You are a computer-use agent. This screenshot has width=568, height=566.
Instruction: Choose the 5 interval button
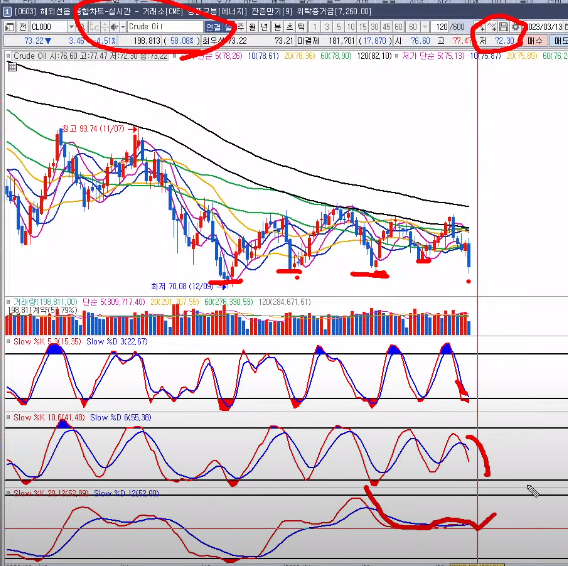(339, 27)
